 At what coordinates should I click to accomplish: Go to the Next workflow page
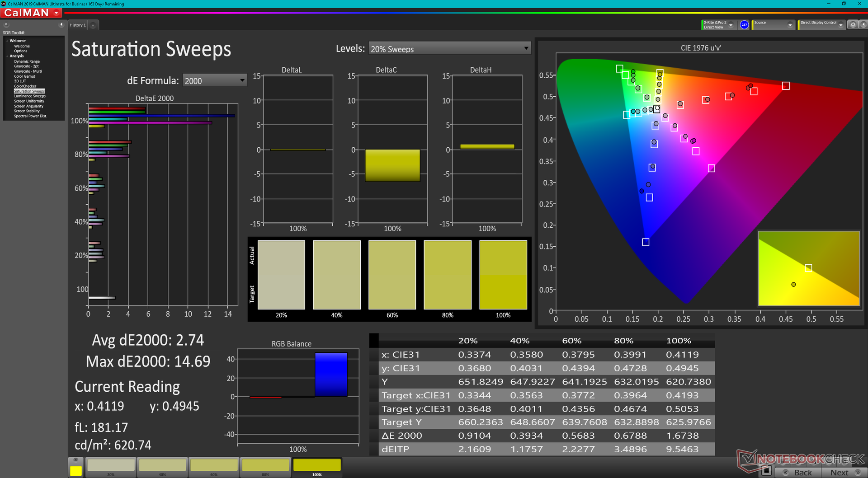click(843, 472)
